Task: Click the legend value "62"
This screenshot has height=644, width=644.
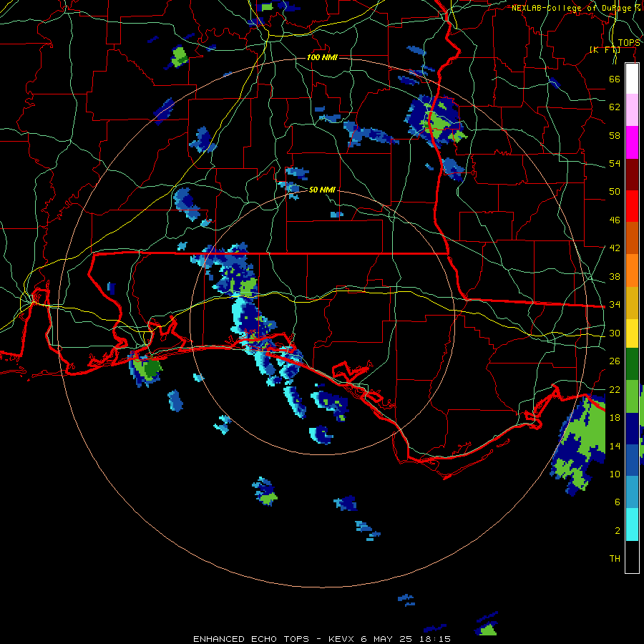Action: 615,107
